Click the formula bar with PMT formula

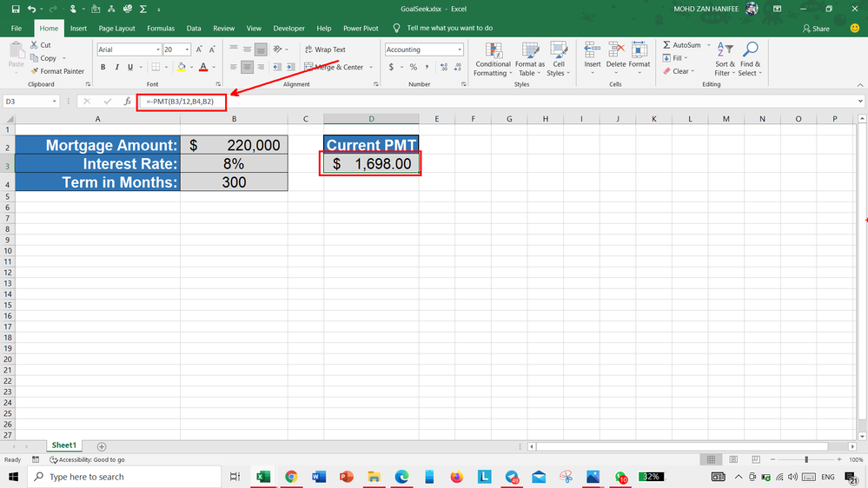498,102
